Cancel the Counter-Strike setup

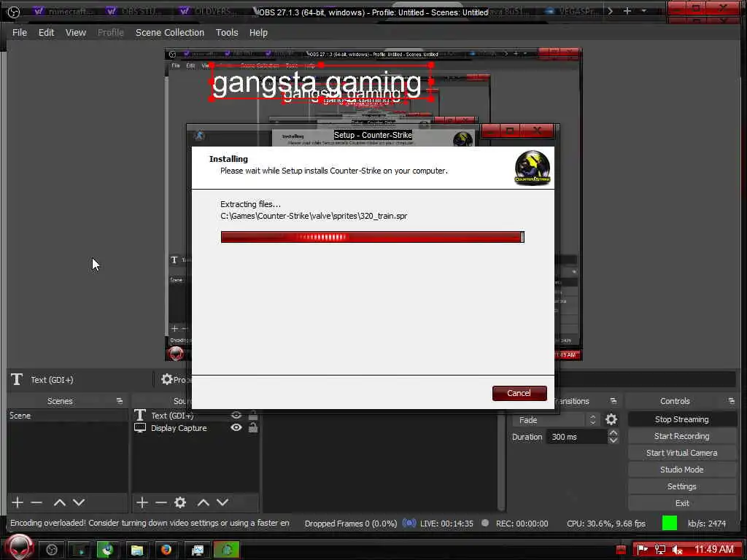pos(519,393)
